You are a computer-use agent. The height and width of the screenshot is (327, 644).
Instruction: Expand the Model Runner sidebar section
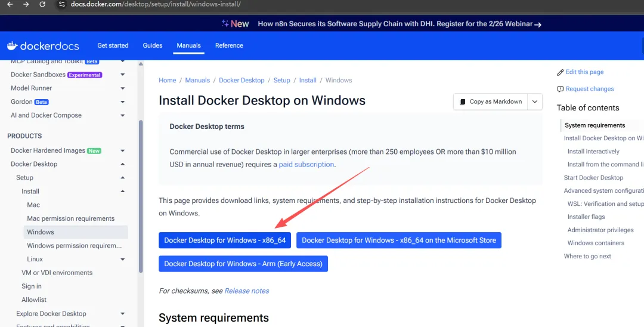(x=122, y=88)
